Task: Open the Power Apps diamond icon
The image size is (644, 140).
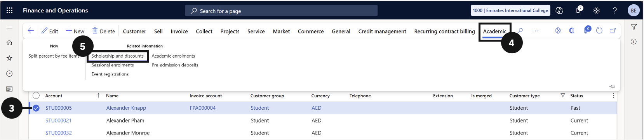Action: point(558,30)
